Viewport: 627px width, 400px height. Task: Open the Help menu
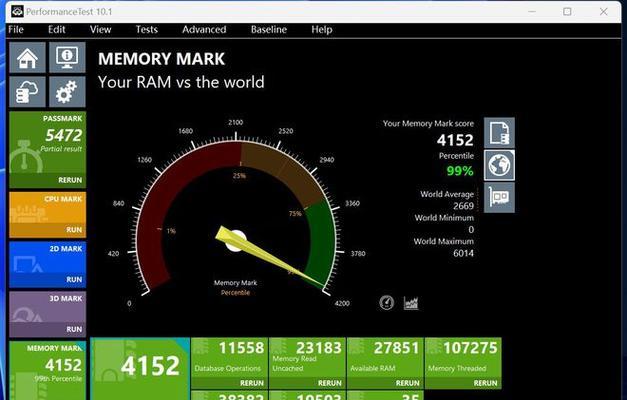[322, 30]
